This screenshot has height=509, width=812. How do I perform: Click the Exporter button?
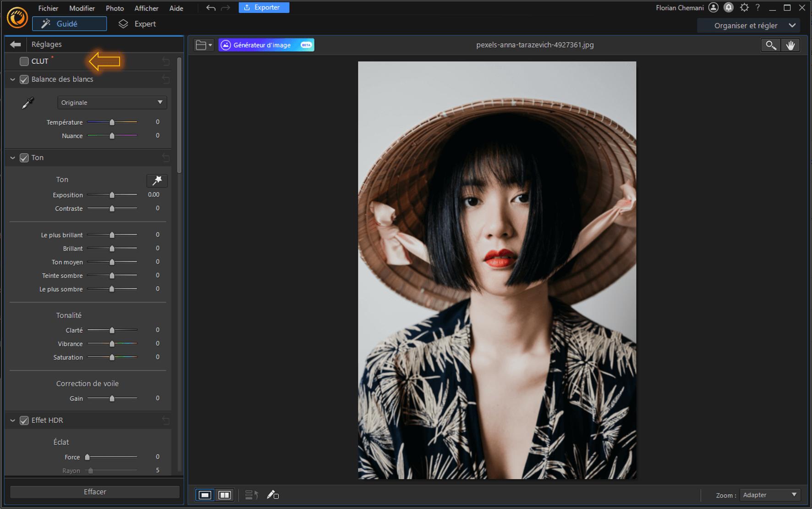tap(263, 8)
